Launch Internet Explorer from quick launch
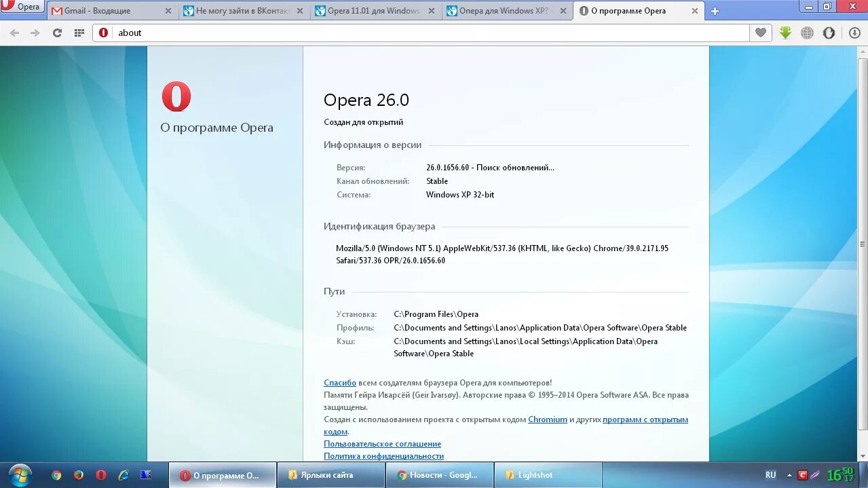This screenshot has height=488, width=868. pyautogui.click(x=124, y=475)
